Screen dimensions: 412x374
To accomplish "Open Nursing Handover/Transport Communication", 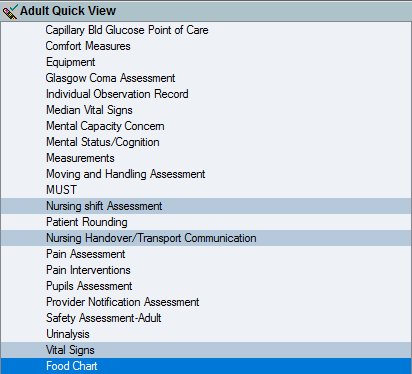I will 206,238.
